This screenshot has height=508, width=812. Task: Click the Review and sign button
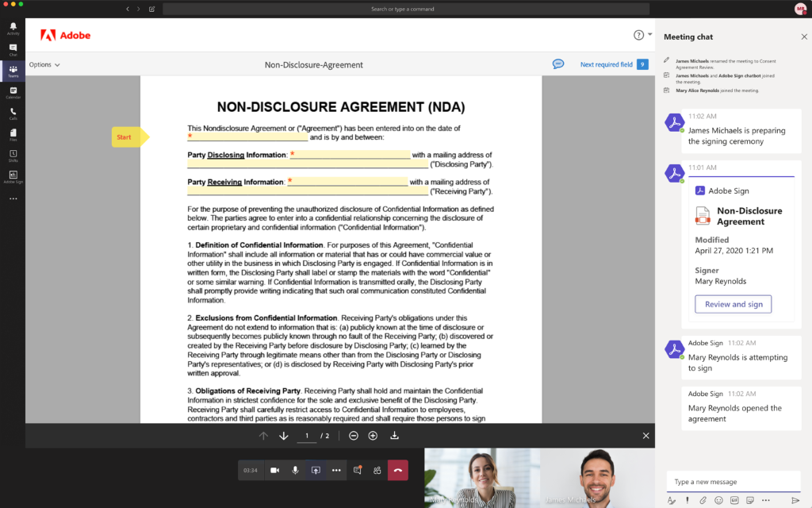tap(733, 304)
